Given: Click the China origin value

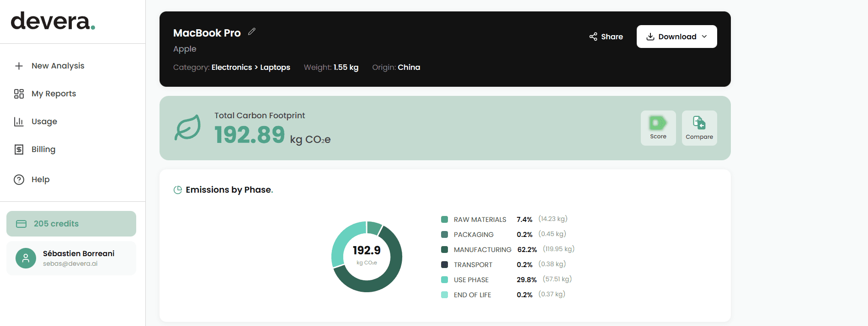Looking at the screenshot, I should [x=409, y=67].
